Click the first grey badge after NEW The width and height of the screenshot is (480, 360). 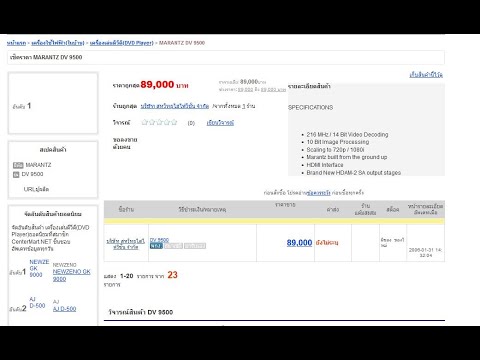173,246
